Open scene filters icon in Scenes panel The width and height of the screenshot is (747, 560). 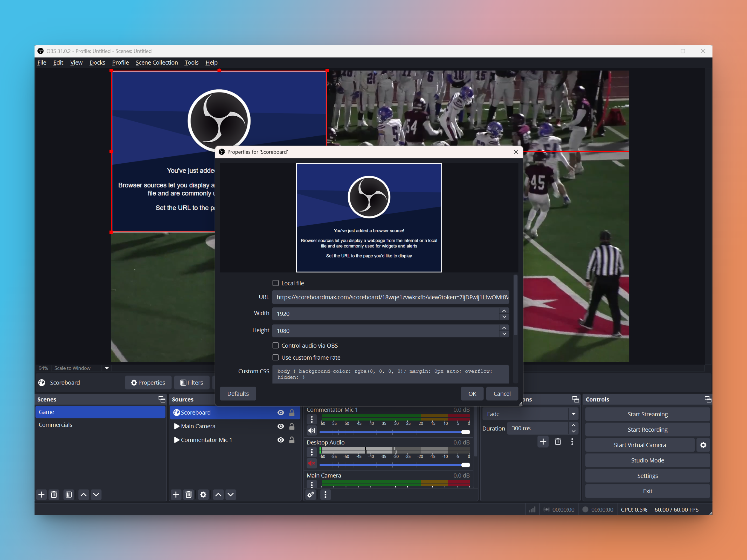point(68,494)
